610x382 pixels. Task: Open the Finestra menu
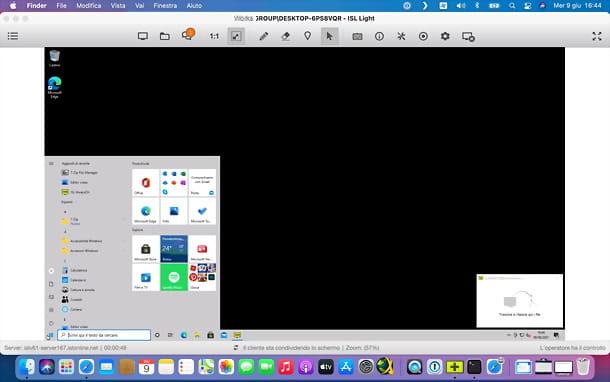(x=165, y=5)
